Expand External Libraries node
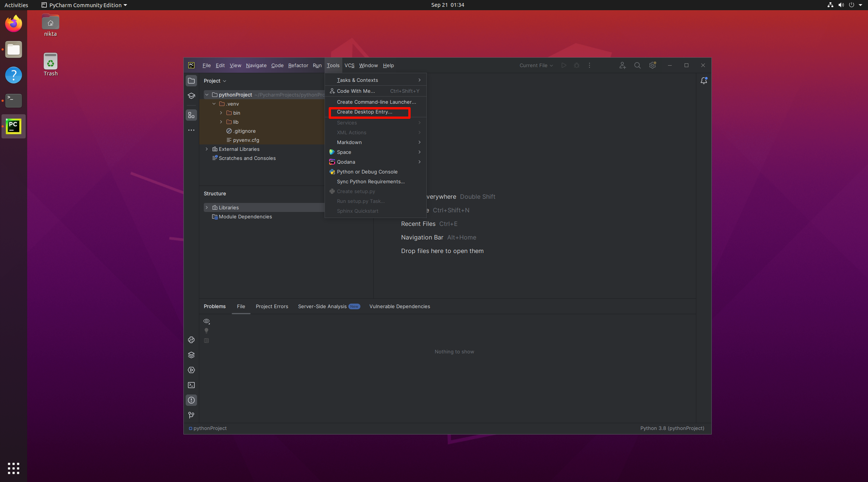The height and width of the screenshot is (482, 868). 207,149
